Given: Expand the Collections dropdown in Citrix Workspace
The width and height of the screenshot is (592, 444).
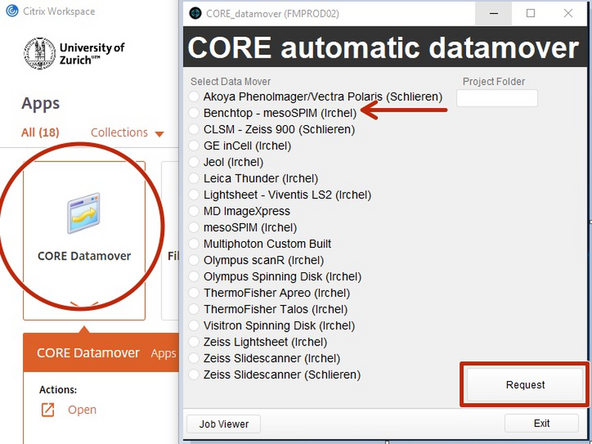Looking at the screenshot, I should coord(127,133).
